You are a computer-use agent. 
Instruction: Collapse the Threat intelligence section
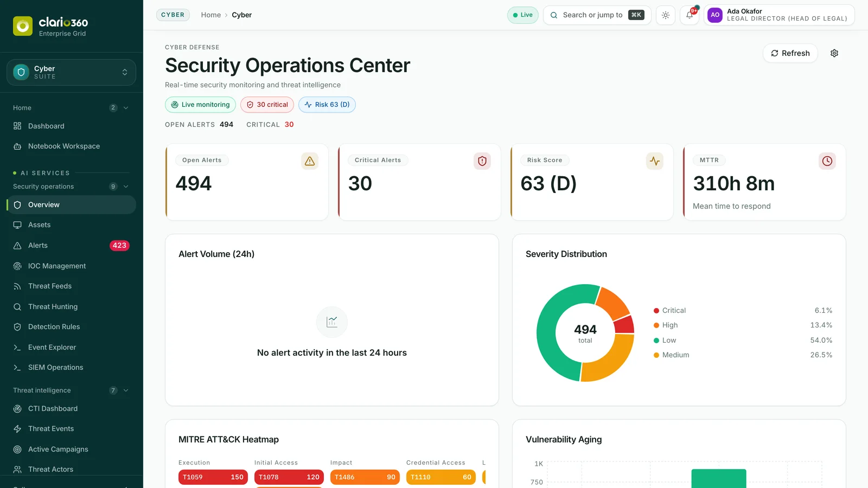tap(126, 390)
